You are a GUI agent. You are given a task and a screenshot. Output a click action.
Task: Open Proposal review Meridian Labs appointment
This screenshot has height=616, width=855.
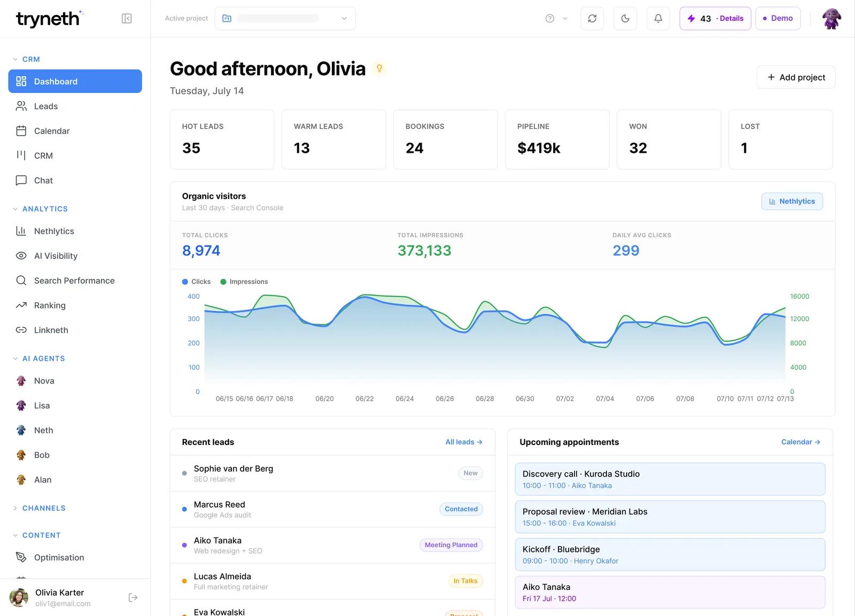point(670,517)
